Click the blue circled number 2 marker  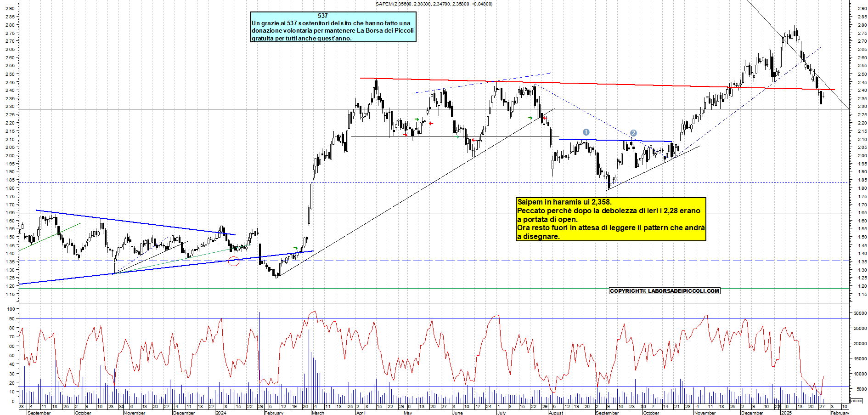[x=633, y=133]
